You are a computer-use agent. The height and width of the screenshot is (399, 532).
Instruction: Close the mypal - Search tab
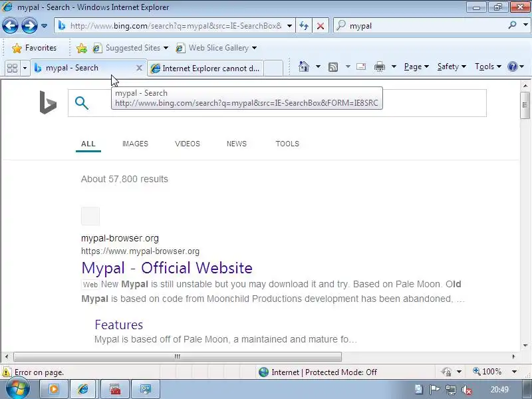(x=139, y=68)
